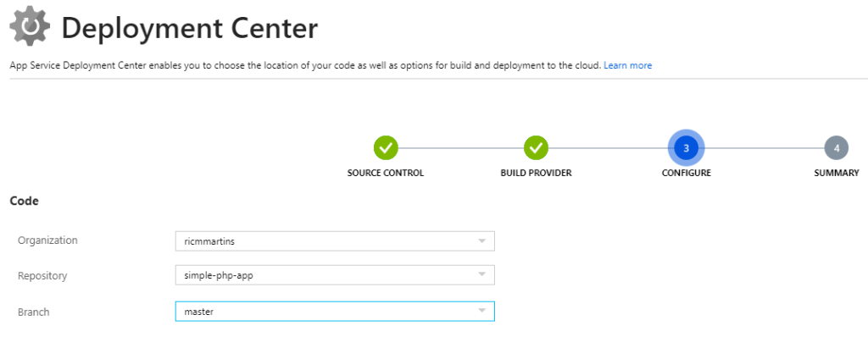Click the Deployment Center page title

coord(190,28)
